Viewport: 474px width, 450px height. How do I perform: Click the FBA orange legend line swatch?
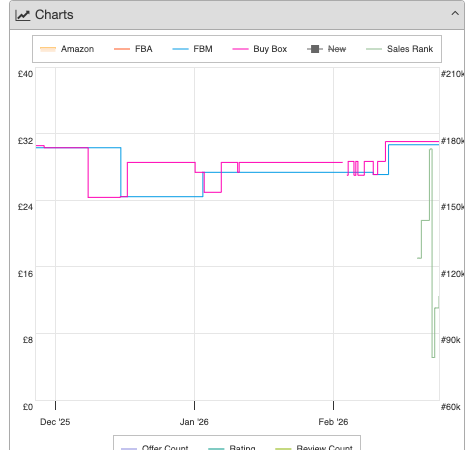(x=122, y=49)
